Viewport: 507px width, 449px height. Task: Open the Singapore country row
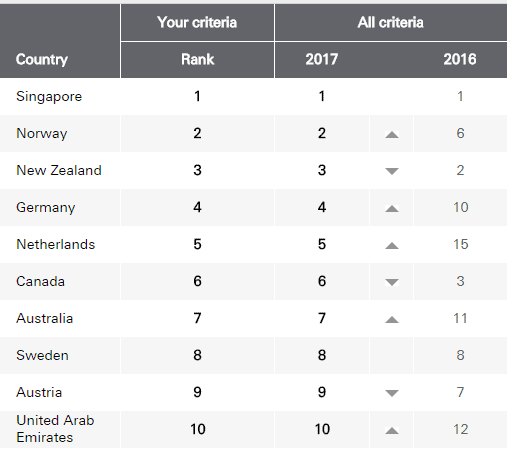coord(253,96)
